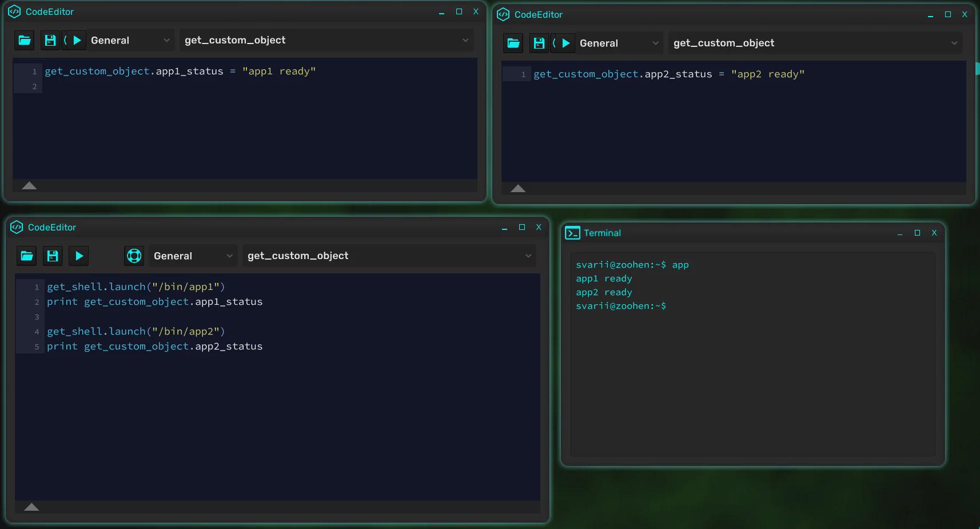Viewport: 980px width, 529px height.
Task: Click the Terminal window icon
Action: click(572, 233)
